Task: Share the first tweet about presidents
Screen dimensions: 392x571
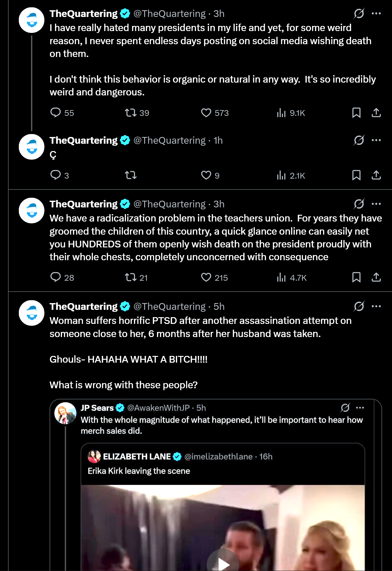Action: (x=376, y=113)
